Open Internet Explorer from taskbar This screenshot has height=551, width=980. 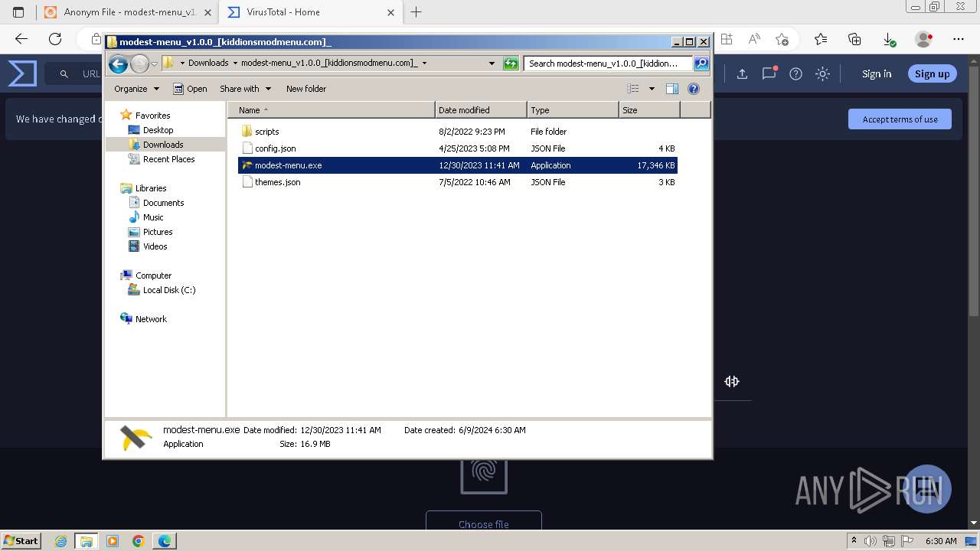[61, 541]
